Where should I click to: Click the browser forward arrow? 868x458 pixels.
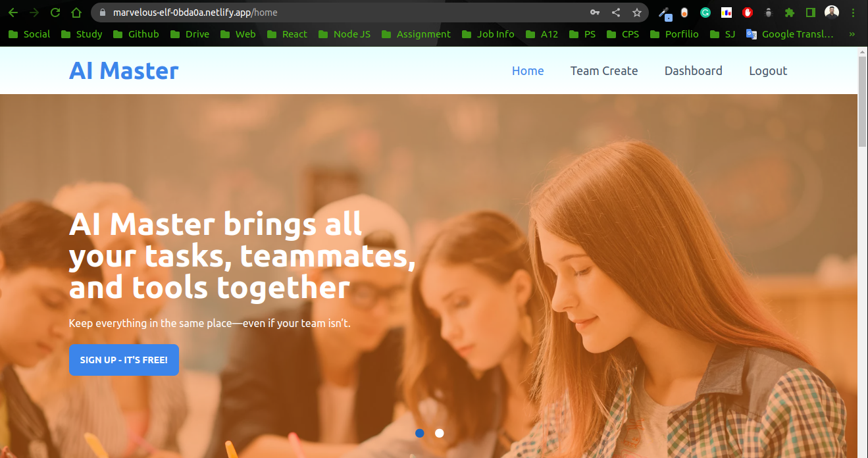pos(34,13)
